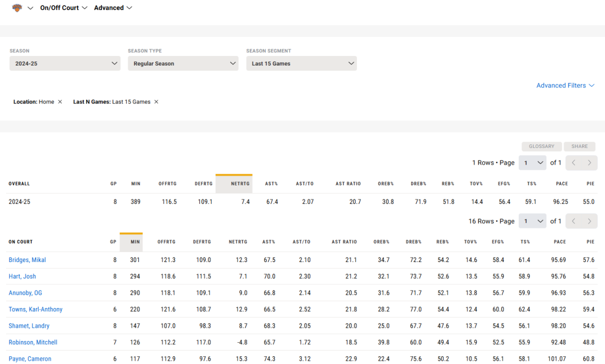Open Landry Shamet player link

[29, 326]
